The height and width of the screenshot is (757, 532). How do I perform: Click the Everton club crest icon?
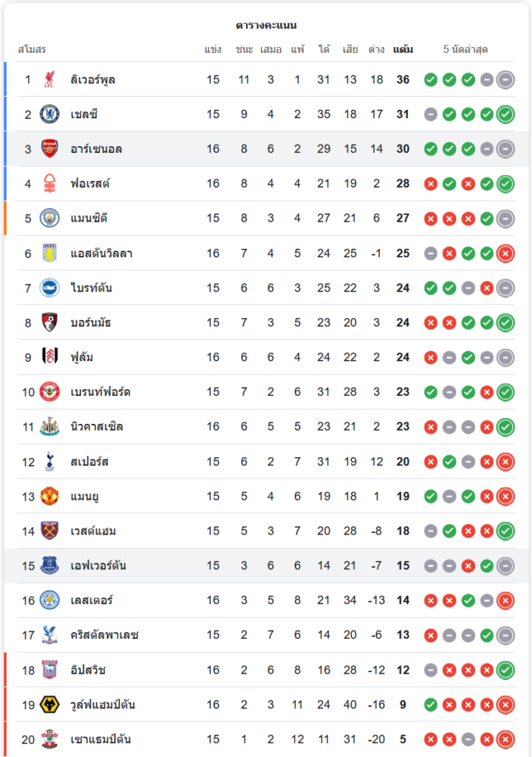(x=49, y=565)
